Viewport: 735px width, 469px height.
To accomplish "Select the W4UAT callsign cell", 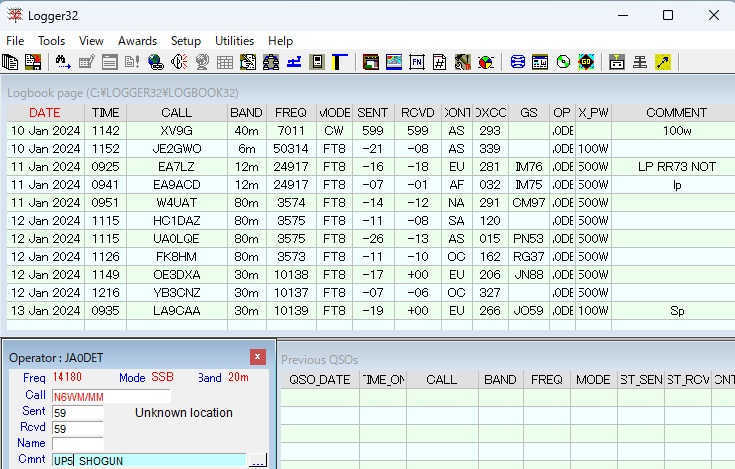I will [176, 203].
